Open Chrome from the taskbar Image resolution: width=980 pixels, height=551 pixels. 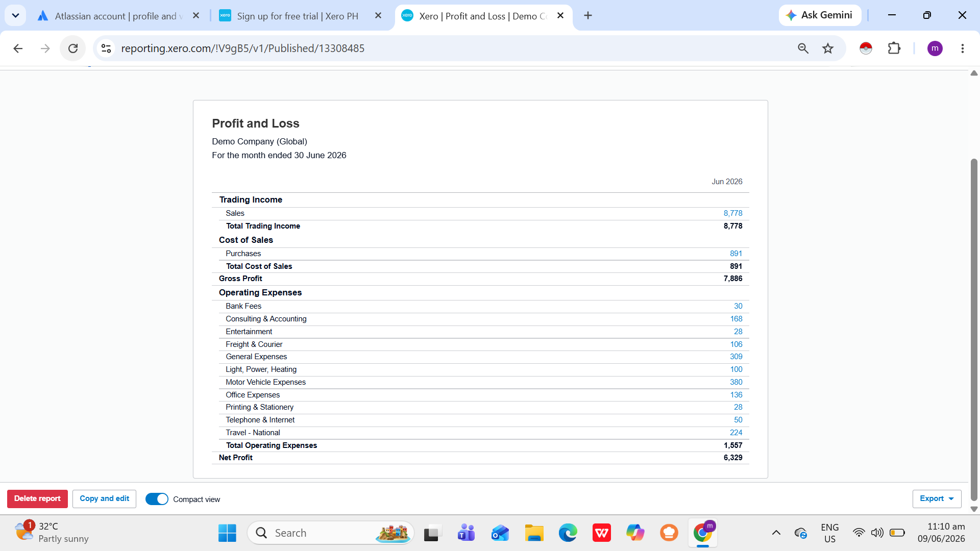pyautogui.click(x=703, y=533)
